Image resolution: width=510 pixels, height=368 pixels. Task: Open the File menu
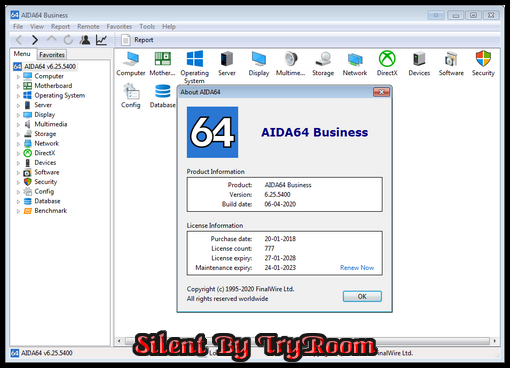coord(18,27)
